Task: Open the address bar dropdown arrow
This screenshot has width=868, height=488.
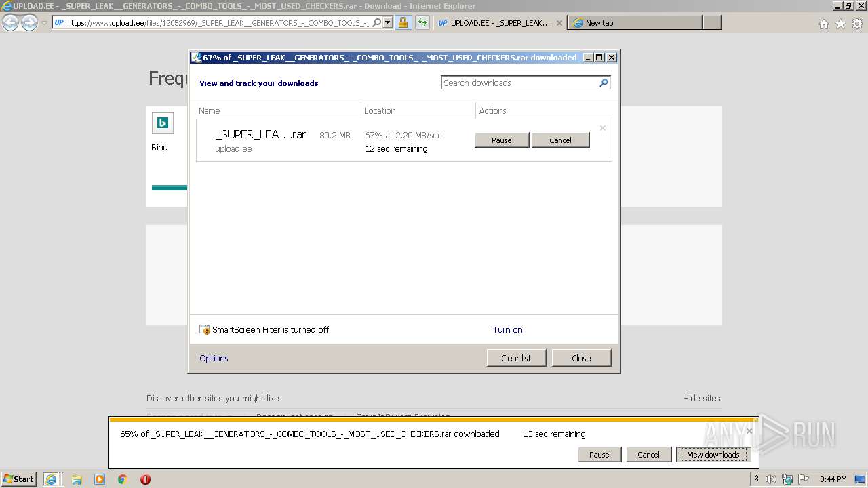Action: click(388, 22)
